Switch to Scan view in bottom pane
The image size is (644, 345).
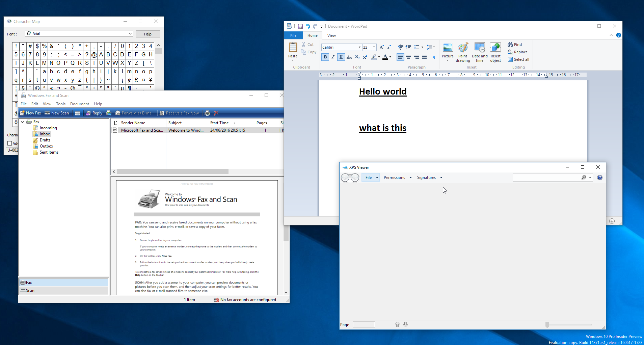64,291
